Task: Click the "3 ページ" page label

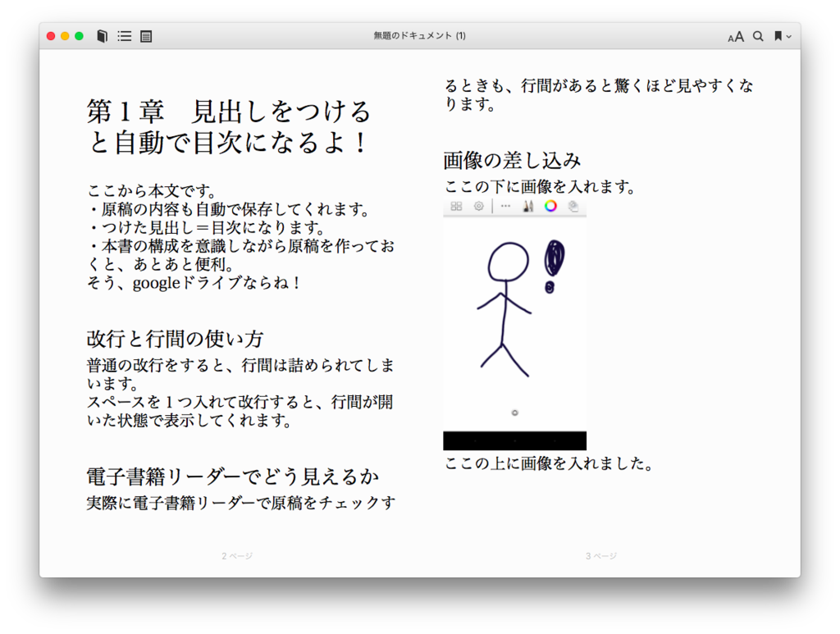Action: point(600,555)
